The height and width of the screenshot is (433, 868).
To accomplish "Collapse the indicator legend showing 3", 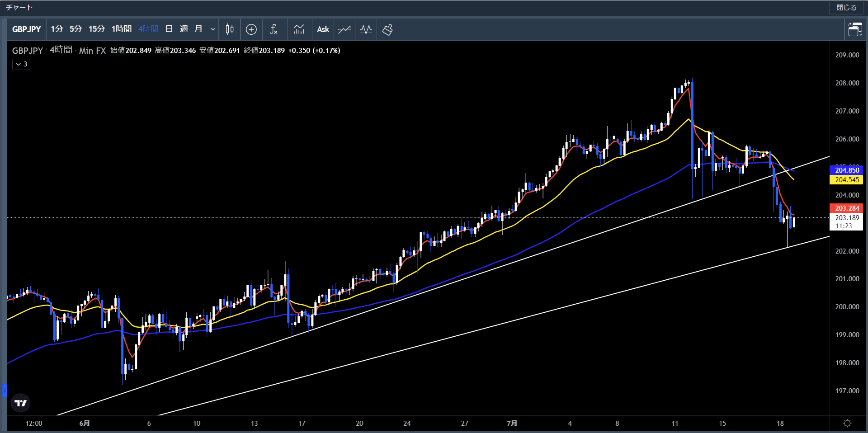I will [21, 64].
